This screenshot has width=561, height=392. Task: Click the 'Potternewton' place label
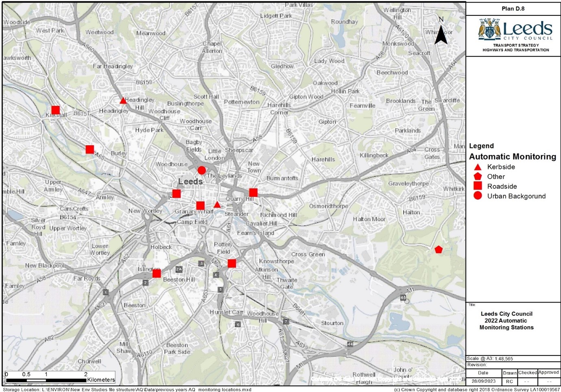pyautogui.click(x=242, y=102)
